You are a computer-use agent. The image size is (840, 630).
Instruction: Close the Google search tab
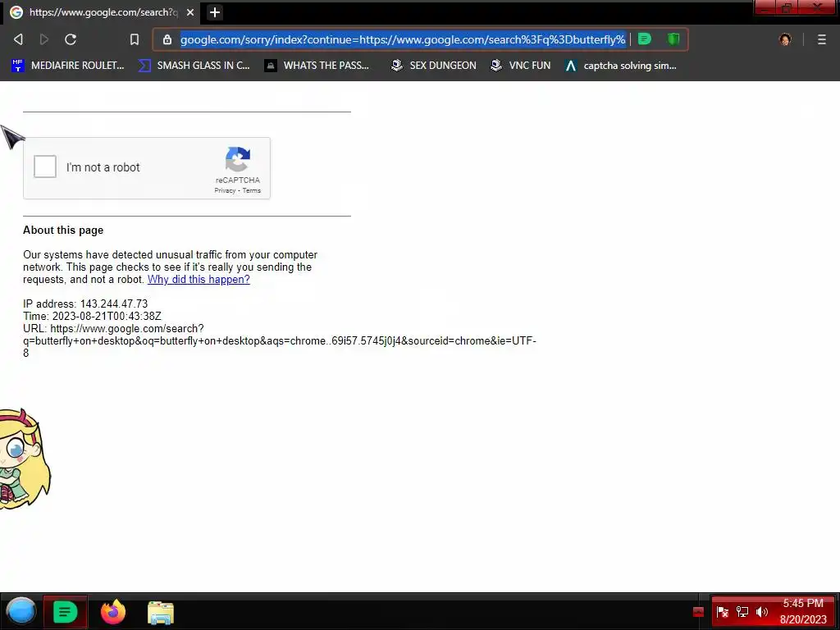click(x=190, y=12)
